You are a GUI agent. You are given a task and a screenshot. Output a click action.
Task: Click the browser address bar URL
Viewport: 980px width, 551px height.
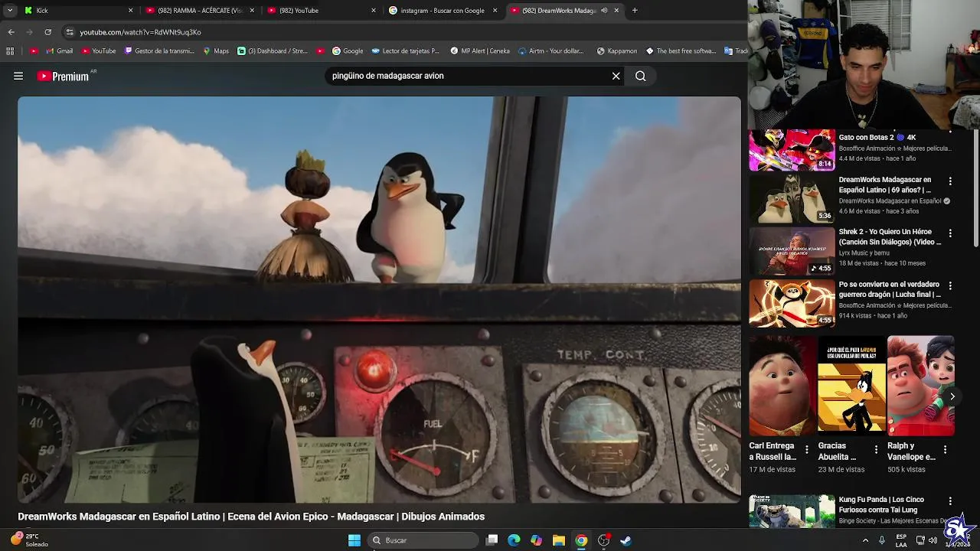(140, 32)
